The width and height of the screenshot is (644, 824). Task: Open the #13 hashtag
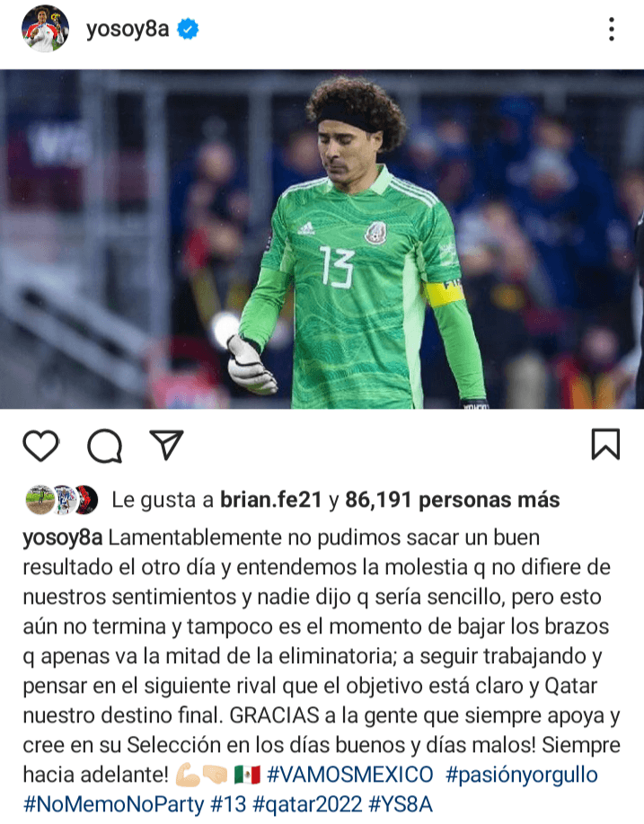228,804
